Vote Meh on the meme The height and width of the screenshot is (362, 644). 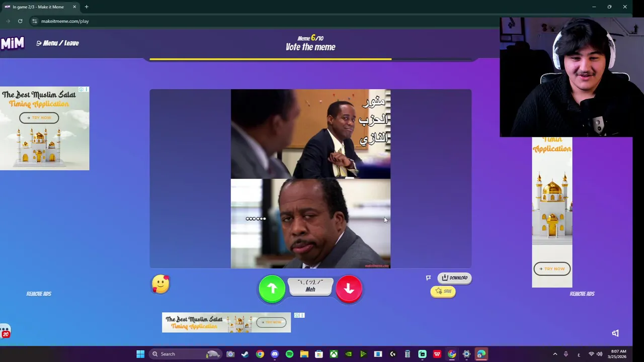pos(310,287)
